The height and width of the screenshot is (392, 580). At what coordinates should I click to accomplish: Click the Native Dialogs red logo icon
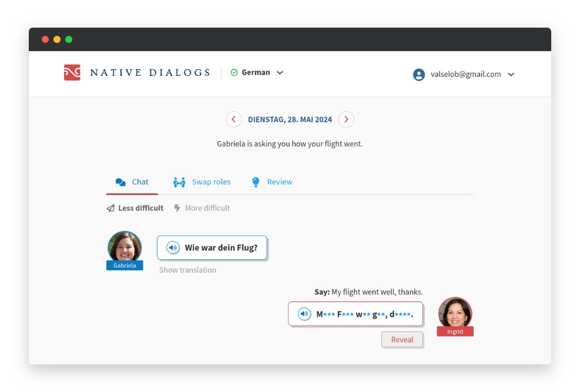click(72, 72)
